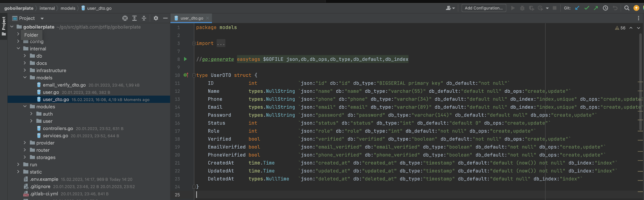
Task: Unfold the collapsed import block
Action: pos(221,43)
